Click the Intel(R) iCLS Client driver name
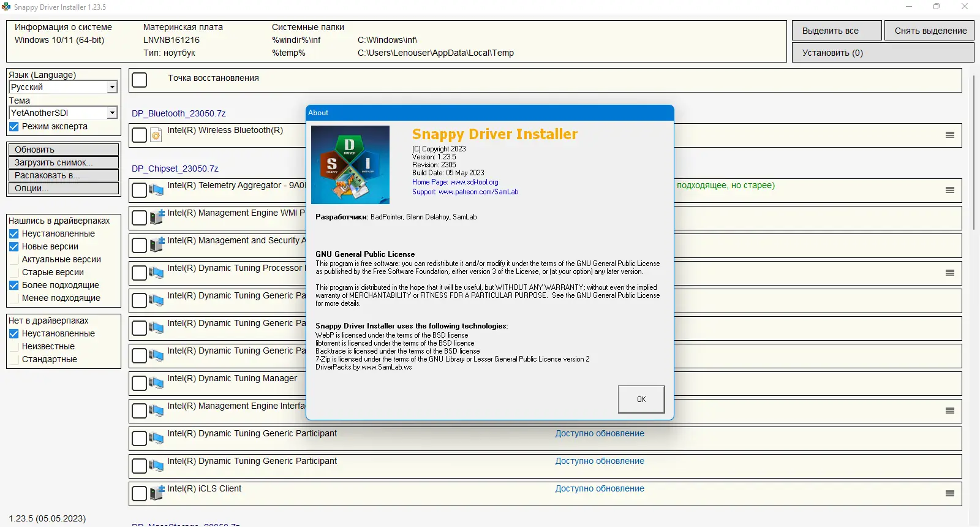The image size is (980, 527). click(x=205, y=488)
